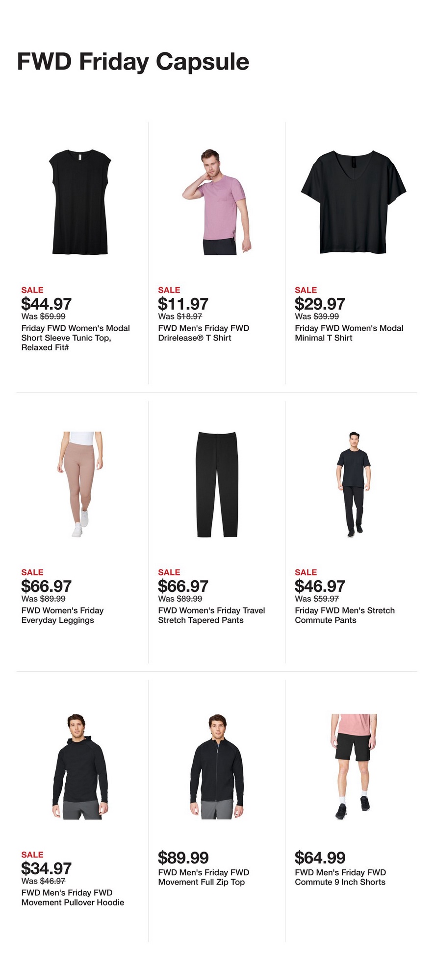Open the black women's tunic top image
434x980 pixels.
[80, 202]
